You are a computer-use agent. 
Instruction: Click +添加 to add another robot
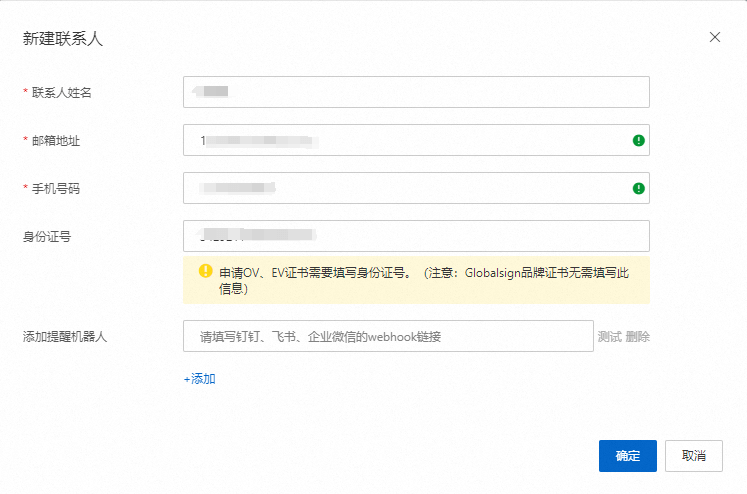pyautogui.click(x=199, y=379)
